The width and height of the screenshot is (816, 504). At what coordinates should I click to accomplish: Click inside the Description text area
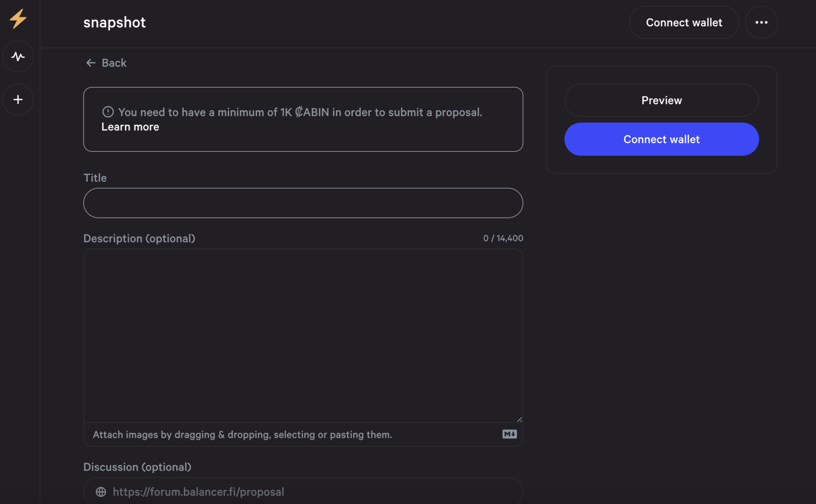coord(303,335)
